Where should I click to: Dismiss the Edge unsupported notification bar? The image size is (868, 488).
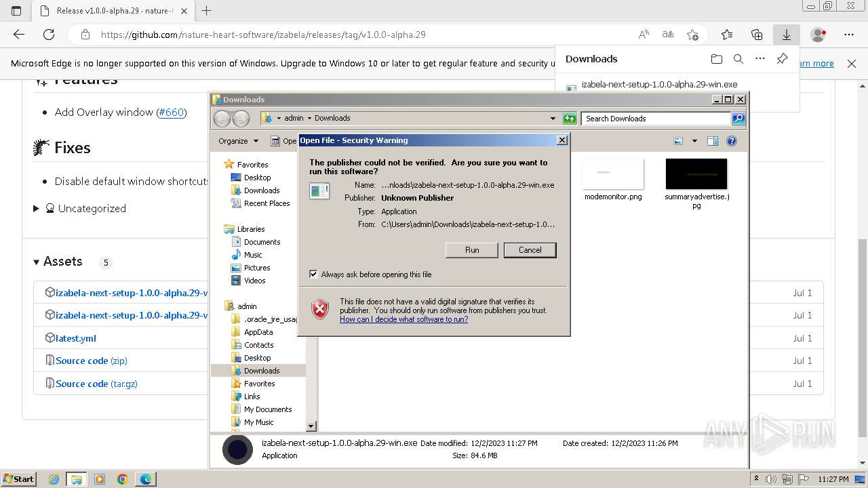pos(852,63)
